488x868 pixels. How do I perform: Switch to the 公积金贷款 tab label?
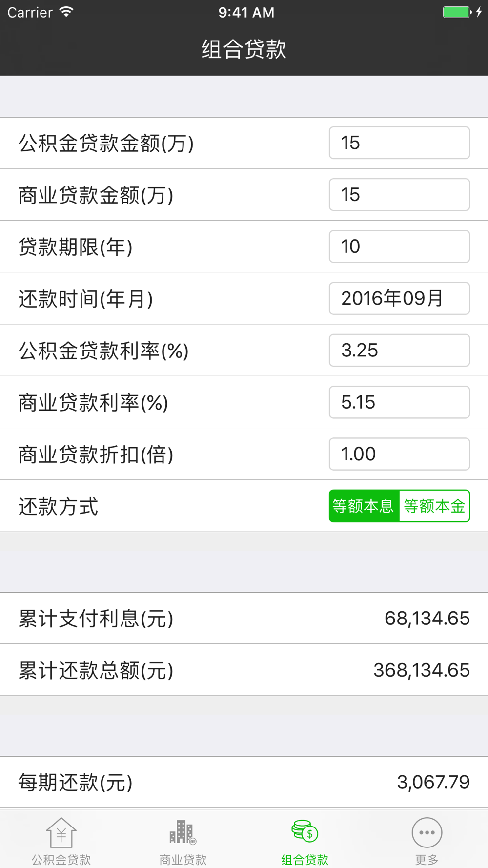point(61,859)
